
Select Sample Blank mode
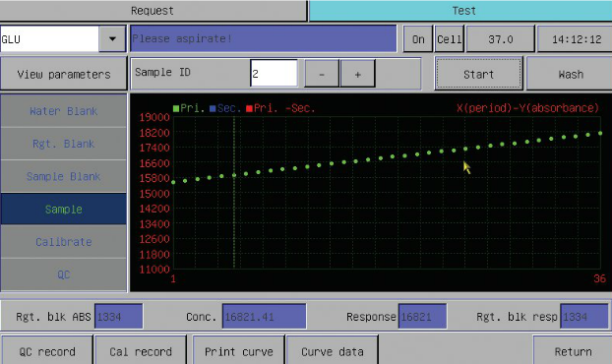tap(64, 176)
